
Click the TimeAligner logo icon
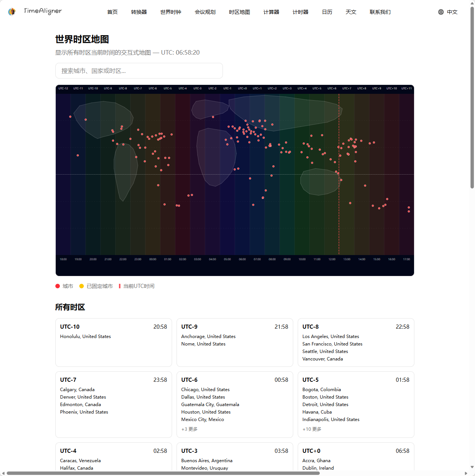click(x=12, y=12)
